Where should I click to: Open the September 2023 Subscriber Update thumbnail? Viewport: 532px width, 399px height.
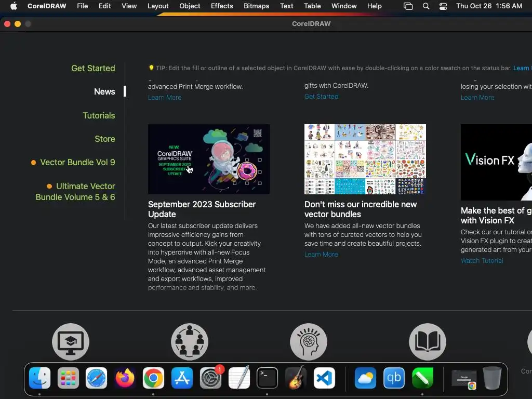click(209, 159)
